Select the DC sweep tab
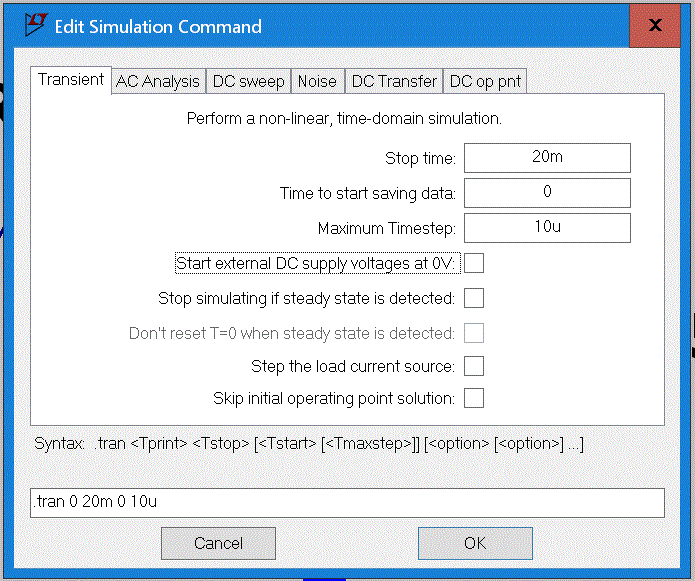 pyautogui.click(x=249, y=82)
